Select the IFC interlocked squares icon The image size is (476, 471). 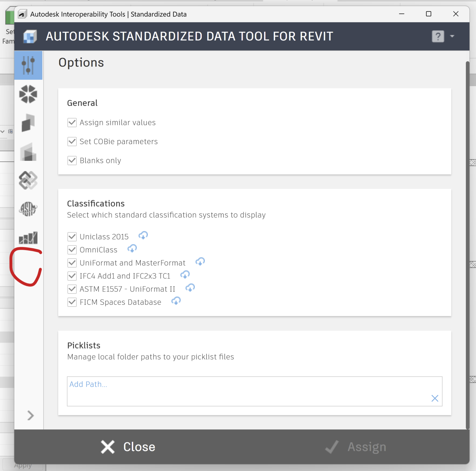pyautogui.click(x=28, y=181)
